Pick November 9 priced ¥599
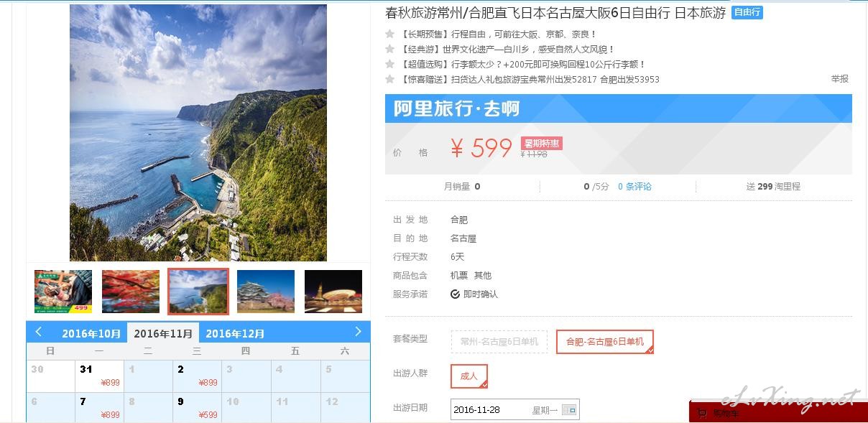The image size is (868, 423). [197, 407]
